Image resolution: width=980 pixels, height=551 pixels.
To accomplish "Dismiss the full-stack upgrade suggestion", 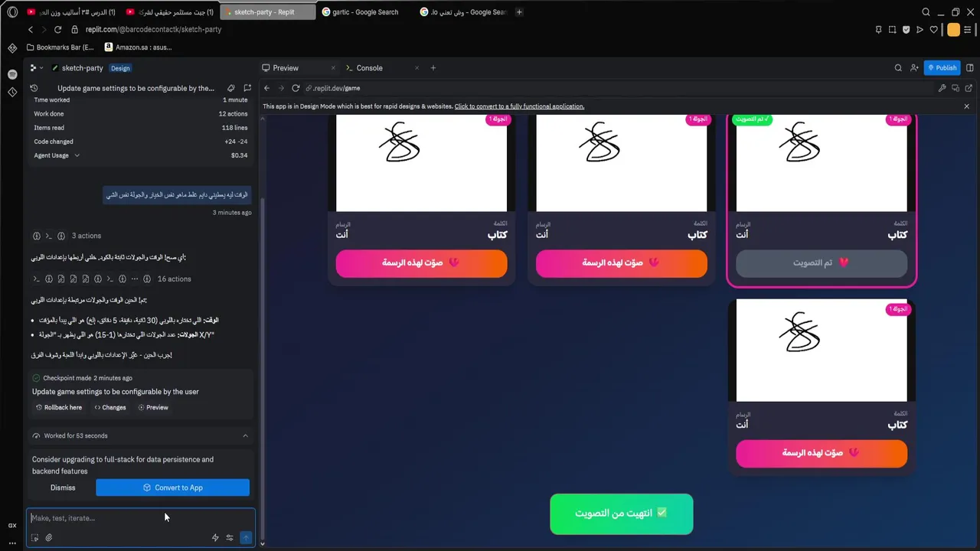I will pos(63,487).
